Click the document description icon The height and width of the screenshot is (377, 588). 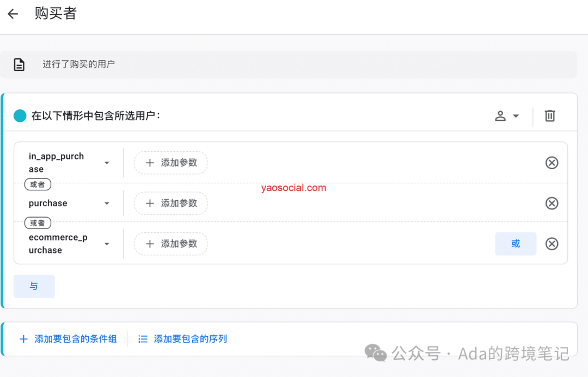point(19,64)
